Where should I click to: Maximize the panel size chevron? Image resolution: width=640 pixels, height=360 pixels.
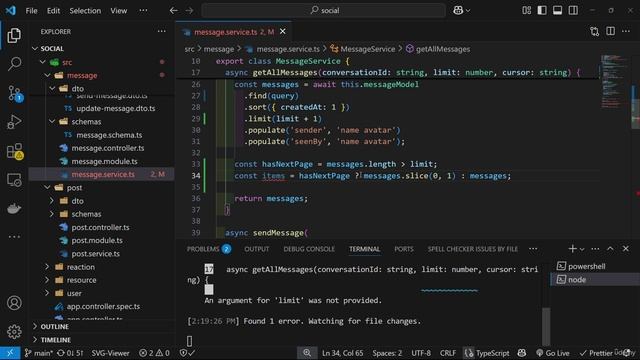pyautogui.click(x=610, y=249)
